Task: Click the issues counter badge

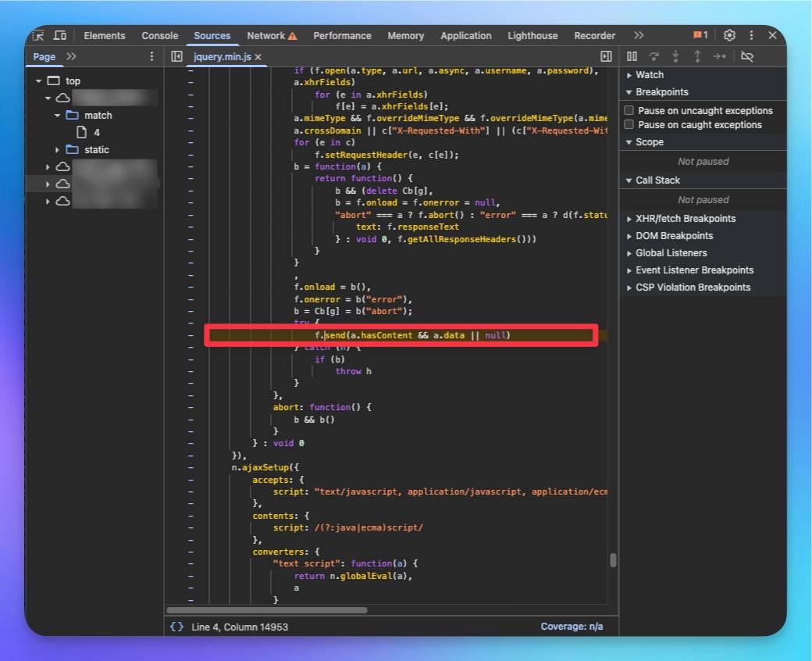Action: (700, 35)
